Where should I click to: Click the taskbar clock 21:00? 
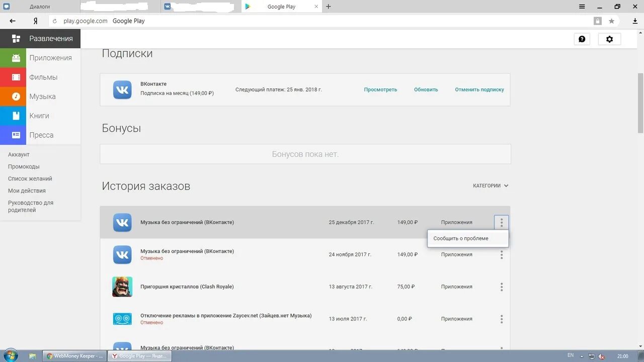[x=622, y=356]
